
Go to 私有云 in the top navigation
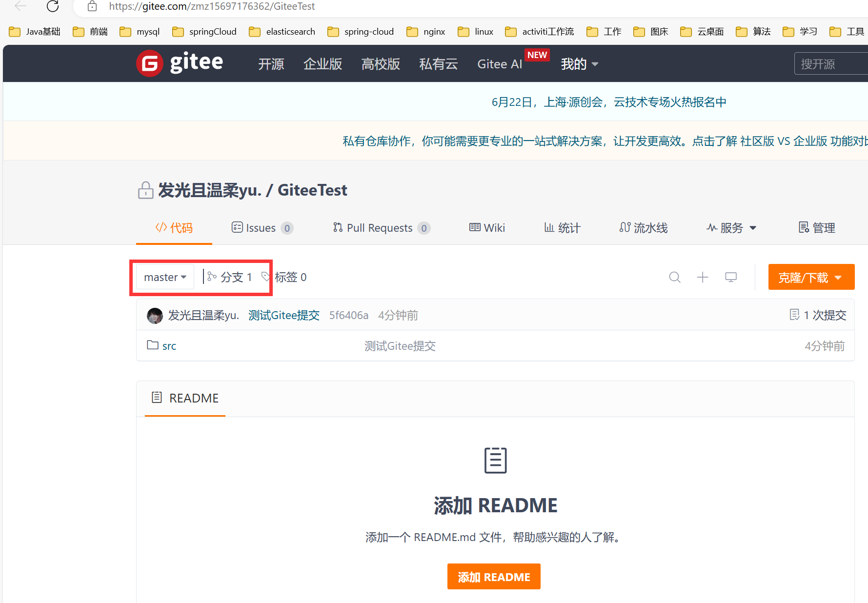(439, 64)
